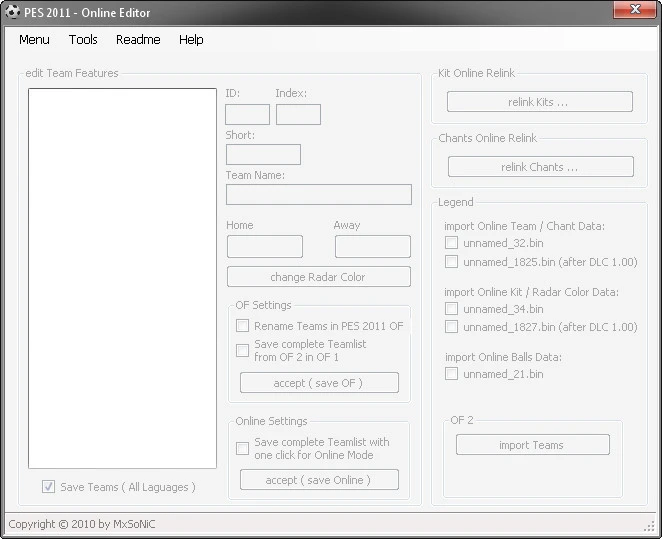Click the Copyright 2010 by MxSoNiC text
662x539 pixels.
(x=82, y=524)
